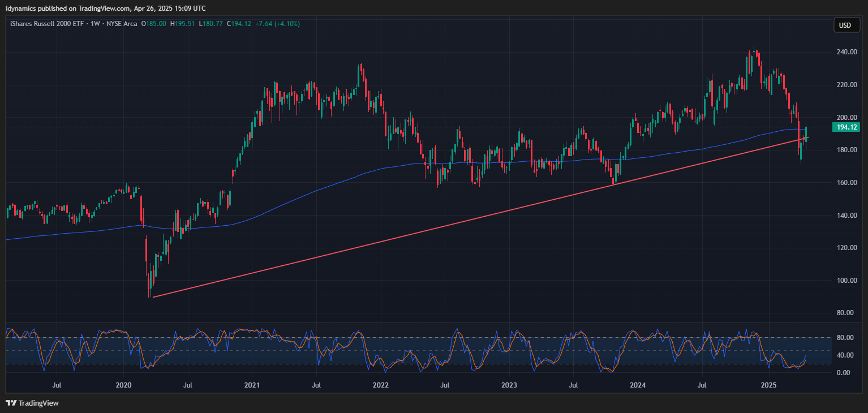Select the close value C194.12 in legend
Viewport: 868px width, 413px height.
click(239, 24)
